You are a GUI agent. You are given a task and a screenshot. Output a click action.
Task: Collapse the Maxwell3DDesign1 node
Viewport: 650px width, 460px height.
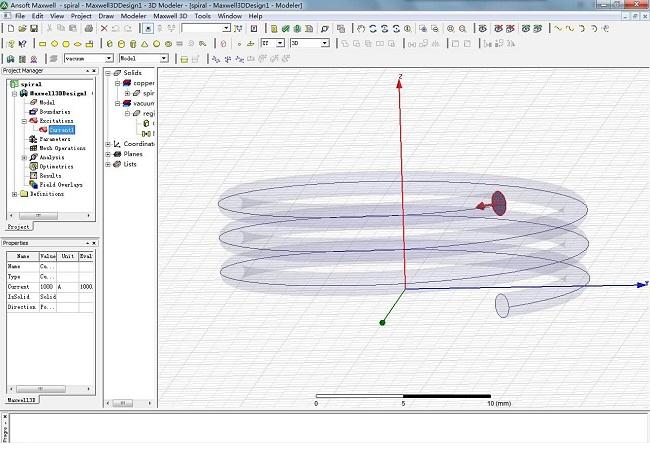pos(15,94)
